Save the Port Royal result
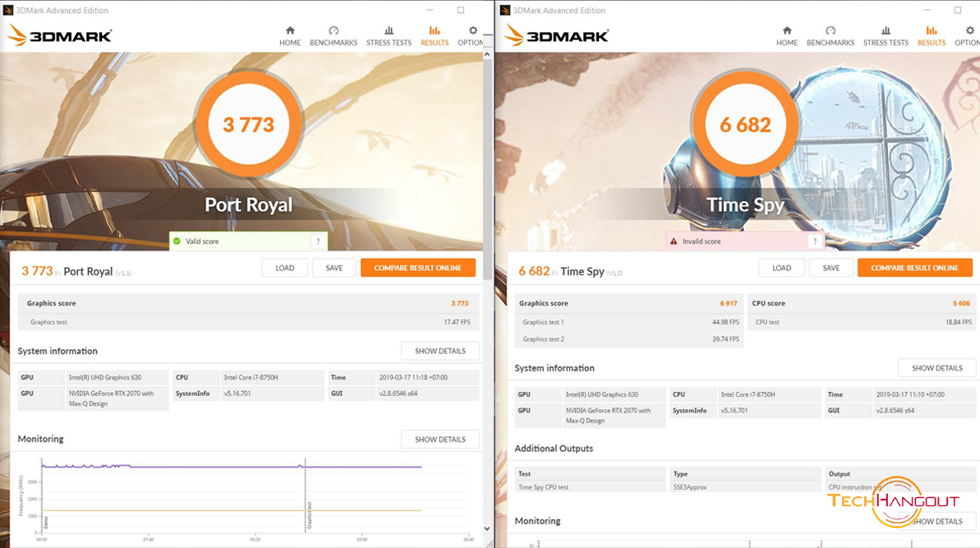980x548 pixels. [334, 268]
